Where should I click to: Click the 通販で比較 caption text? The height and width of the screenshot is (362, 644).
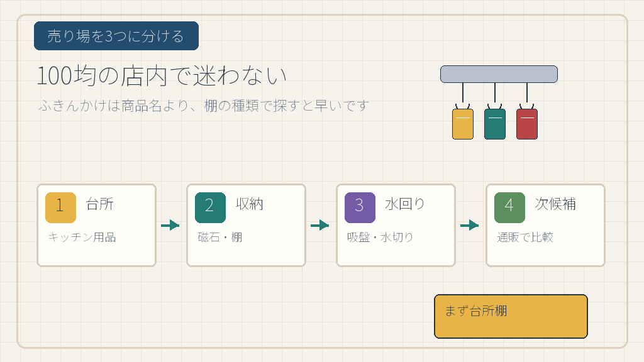(x=525, y=237)
